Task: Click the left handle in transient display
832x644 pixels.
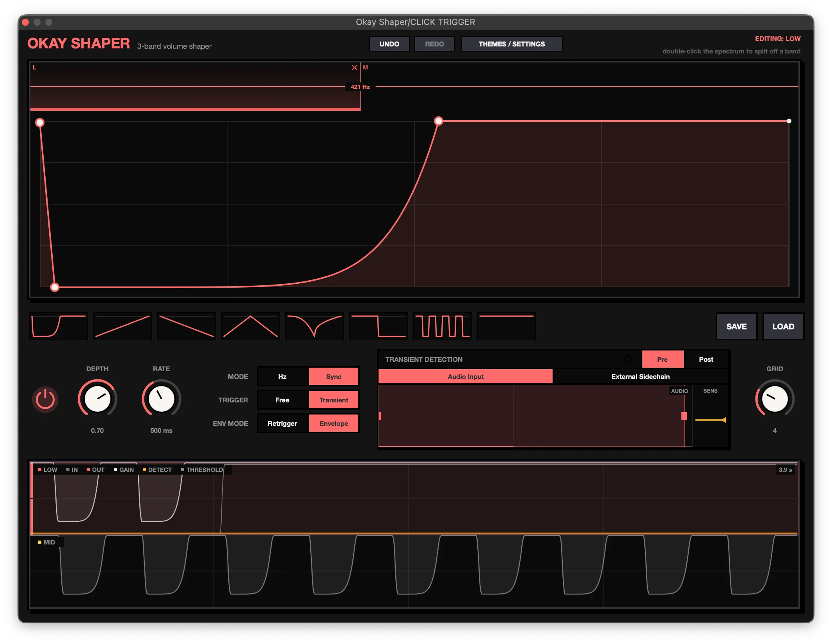Action: pyautogui.click(x=380, y=416)
